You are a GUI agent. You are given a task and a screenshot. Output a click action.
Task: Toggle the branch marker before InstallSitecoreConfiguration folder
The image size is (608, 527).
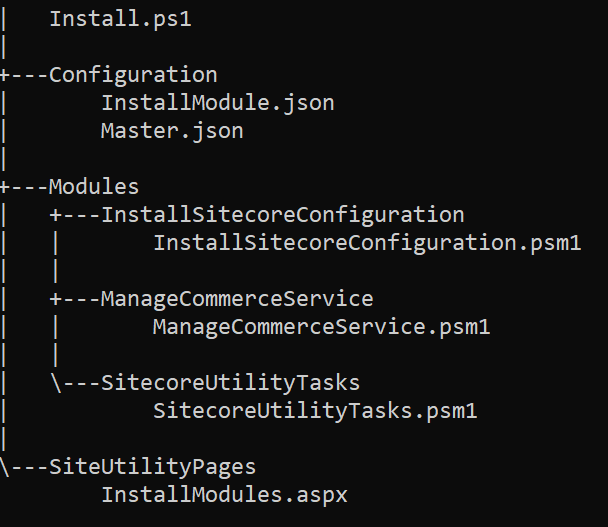(58, 214)
